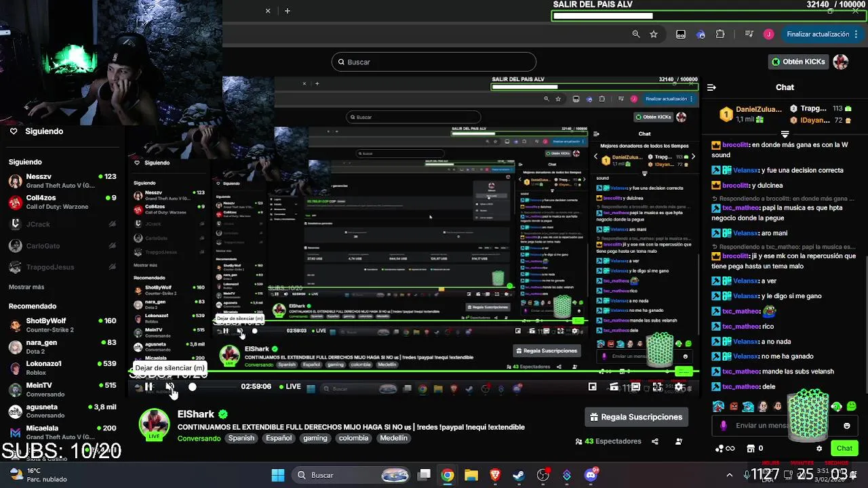Open the offline JCrack channel
The height and width of the screenshot is (488, 868).
(x=62, y=224)
